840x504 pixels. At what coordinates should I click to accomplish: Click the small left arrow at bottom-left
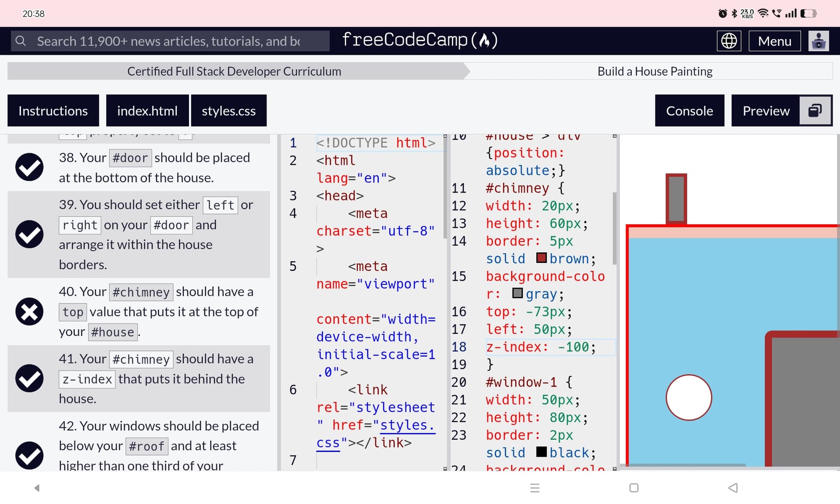(x=37, y=488)
